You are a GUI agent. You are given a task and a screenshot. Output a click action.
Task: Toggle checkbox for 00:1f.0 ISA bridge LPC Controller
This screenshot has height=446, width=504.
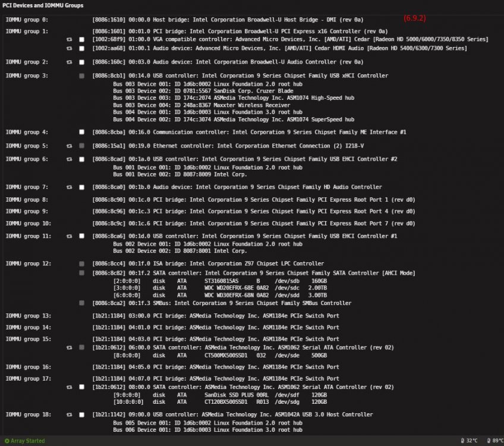coord(81,263)
